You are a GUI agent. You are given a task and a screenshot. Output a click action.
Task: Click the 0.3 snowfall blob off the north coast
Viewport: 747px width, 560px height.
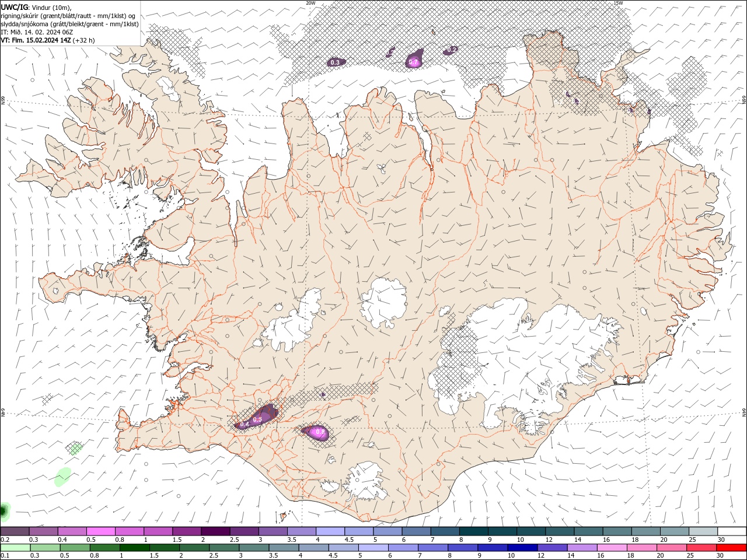coord(336,62)
